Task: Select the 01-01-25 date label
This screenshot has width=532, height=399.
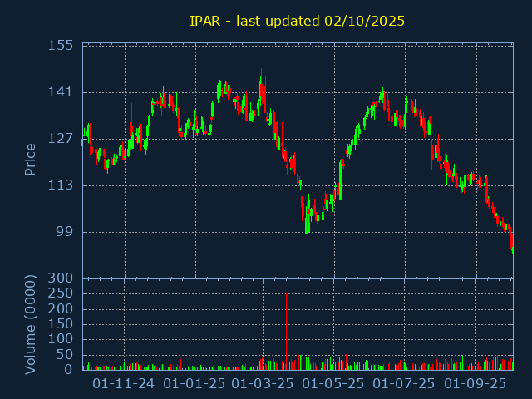Action: point(194,383)
